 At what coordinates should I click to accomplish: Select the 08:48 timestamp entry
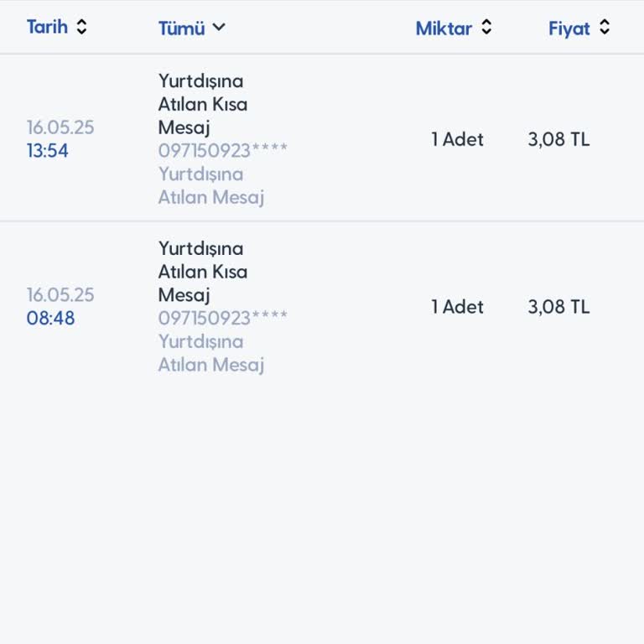pos(50,319)
